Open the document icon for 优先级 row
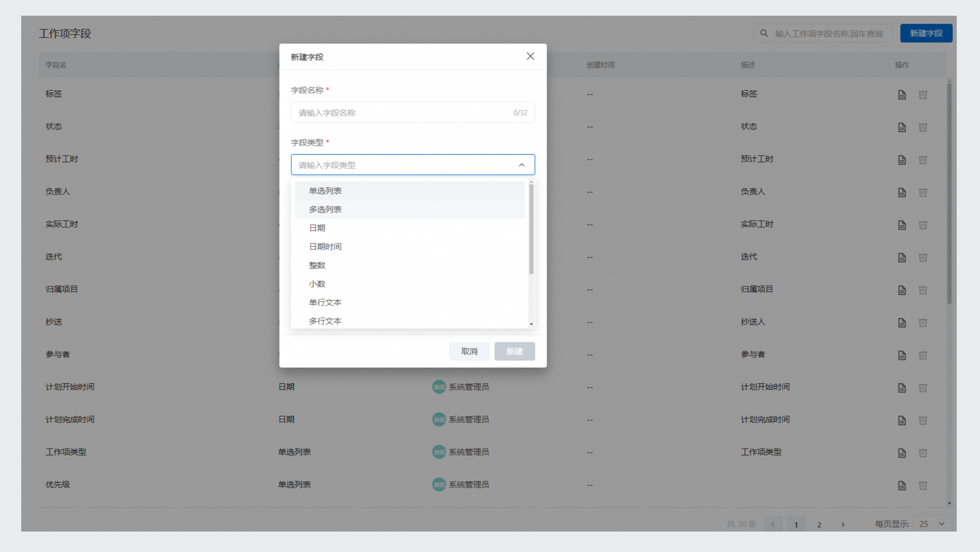 pos(902,485)
